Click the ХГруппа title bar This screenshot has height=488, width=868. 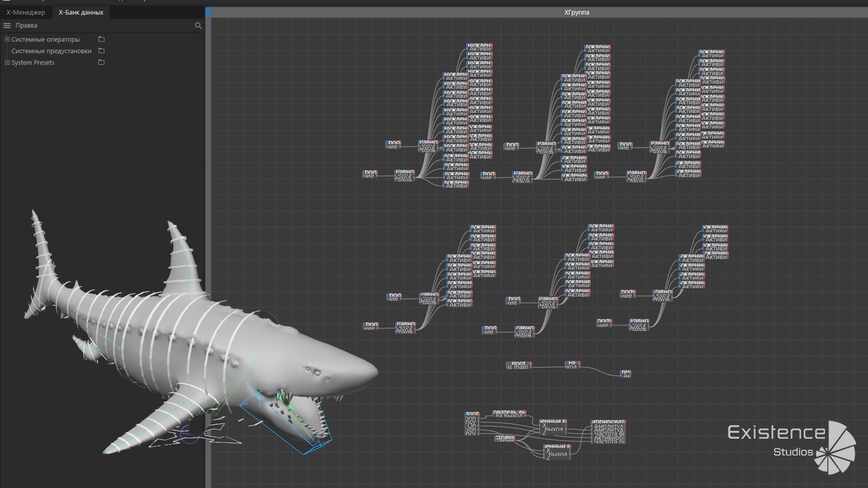[x=576, y=12]
